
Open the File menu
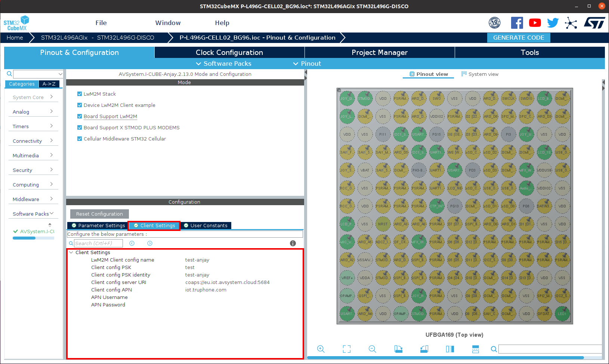pos(101,23)
